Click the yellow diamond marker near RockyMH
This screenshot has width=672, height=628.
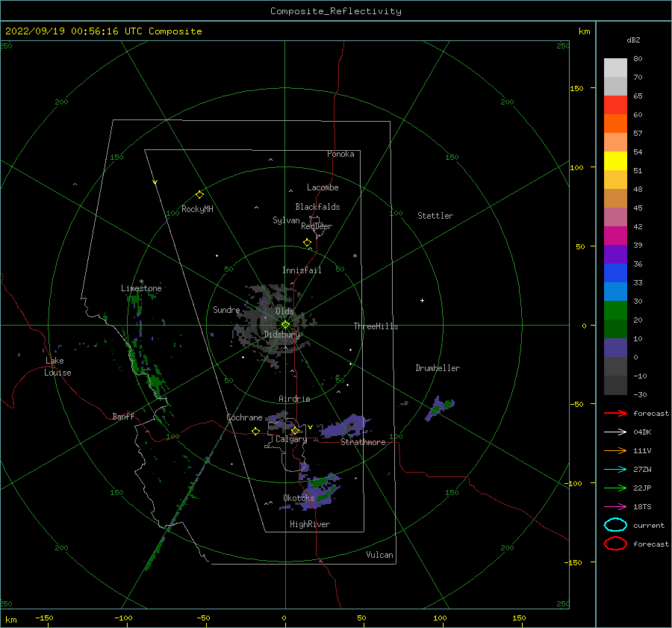[199, 195]
